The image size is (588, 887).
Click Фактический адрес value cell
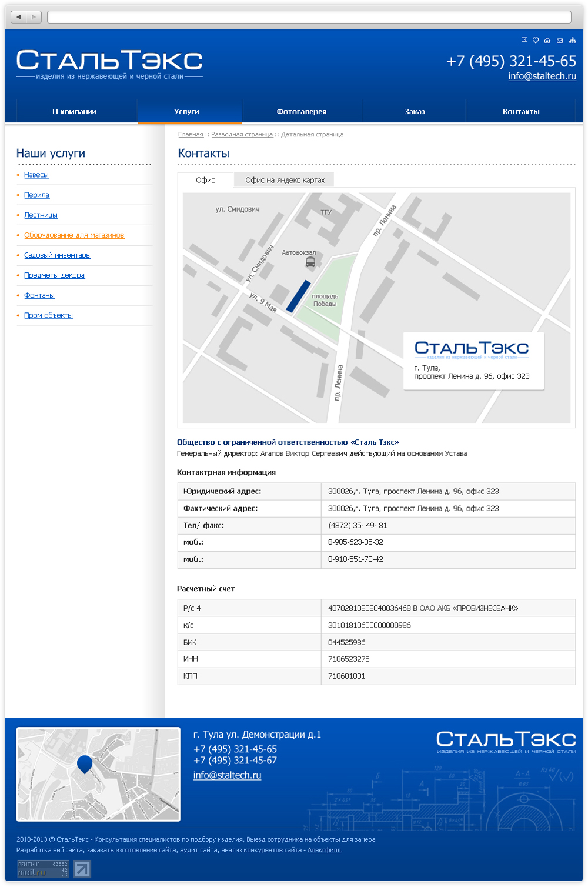pyautogui.click(x=448, y=508)
